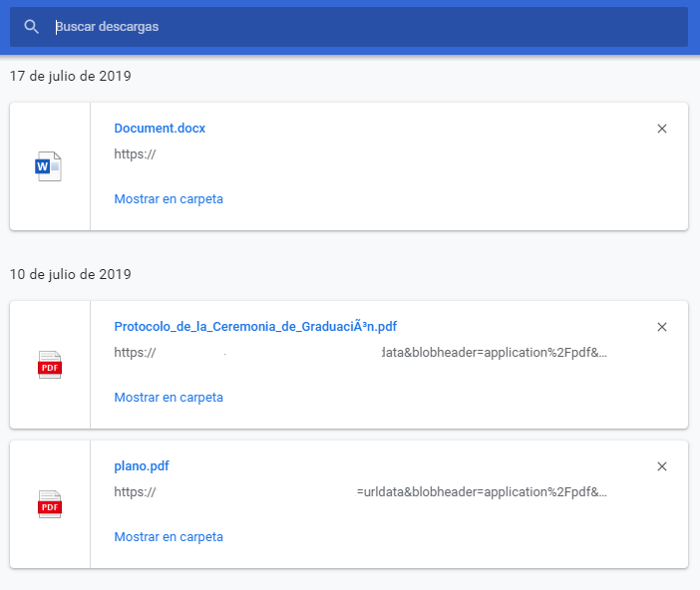Show Document.docx in its folder

click(169, 199)
